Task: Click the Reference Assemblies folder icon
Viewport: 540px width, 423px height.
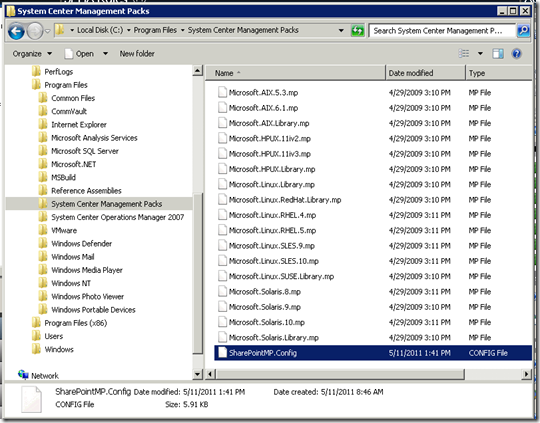Action: pos(43,190)
